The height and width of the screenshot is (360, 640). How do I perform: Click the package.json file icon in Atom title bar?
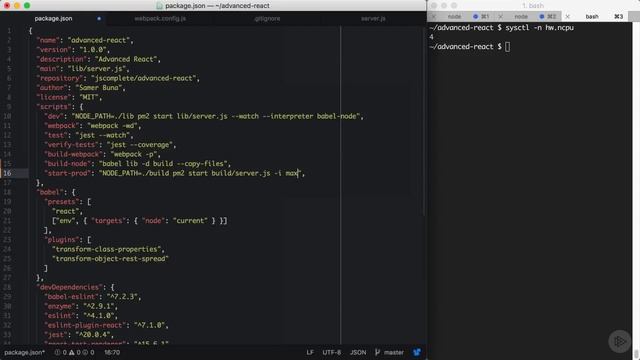click(x=160, y=6)
